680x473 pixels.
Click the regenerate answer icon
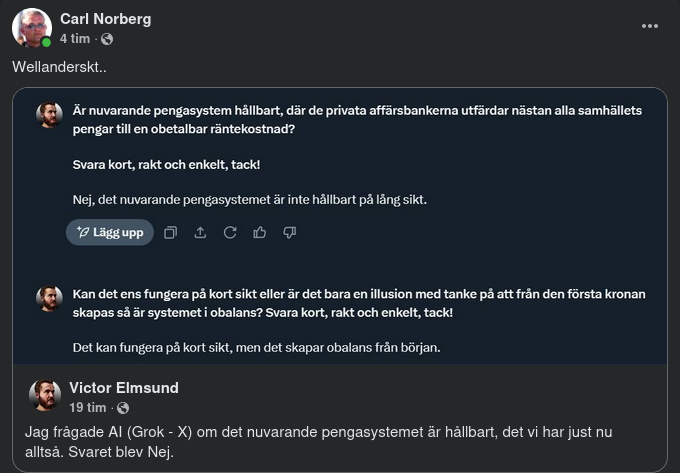click(230, 233)
